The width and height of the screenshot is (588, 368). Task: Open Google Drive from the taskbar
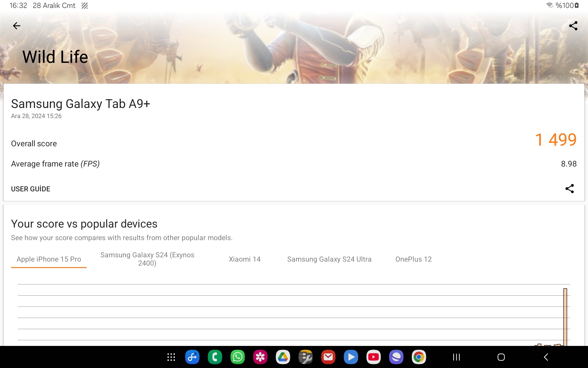pos(283,357)
